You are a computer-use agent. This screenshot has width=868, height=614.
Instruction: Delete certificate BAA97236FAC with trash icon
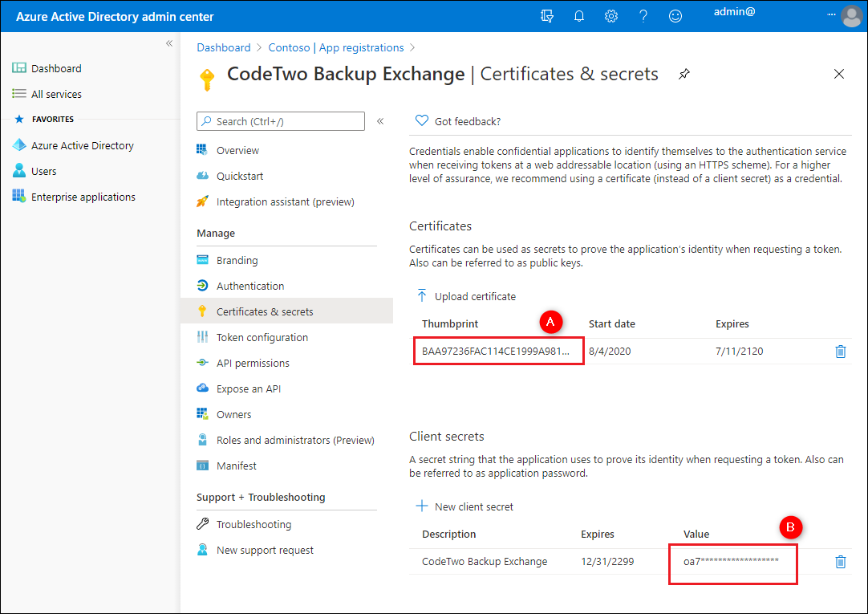tap(840, 352)
